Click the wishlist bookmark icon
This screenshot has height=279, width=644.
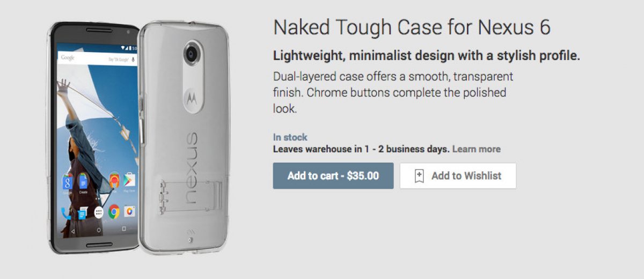click(419, 176)
